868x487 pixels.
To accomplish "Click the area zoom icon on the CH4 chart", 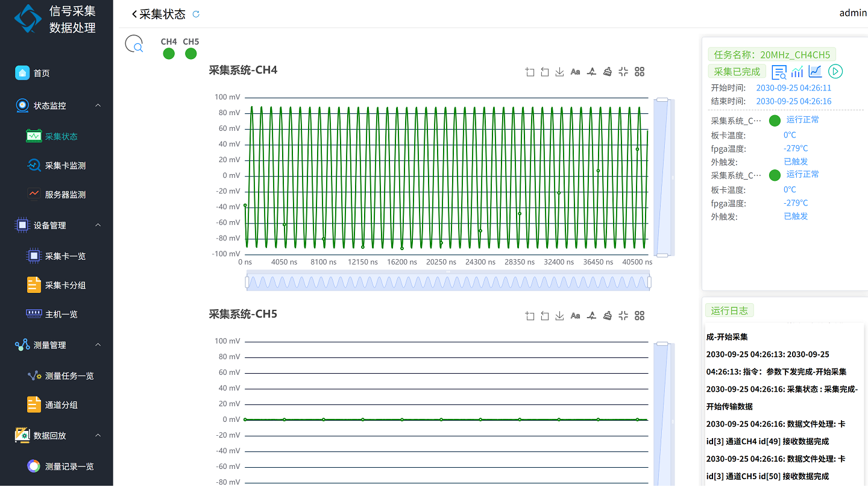I will [x=530, y=72].
